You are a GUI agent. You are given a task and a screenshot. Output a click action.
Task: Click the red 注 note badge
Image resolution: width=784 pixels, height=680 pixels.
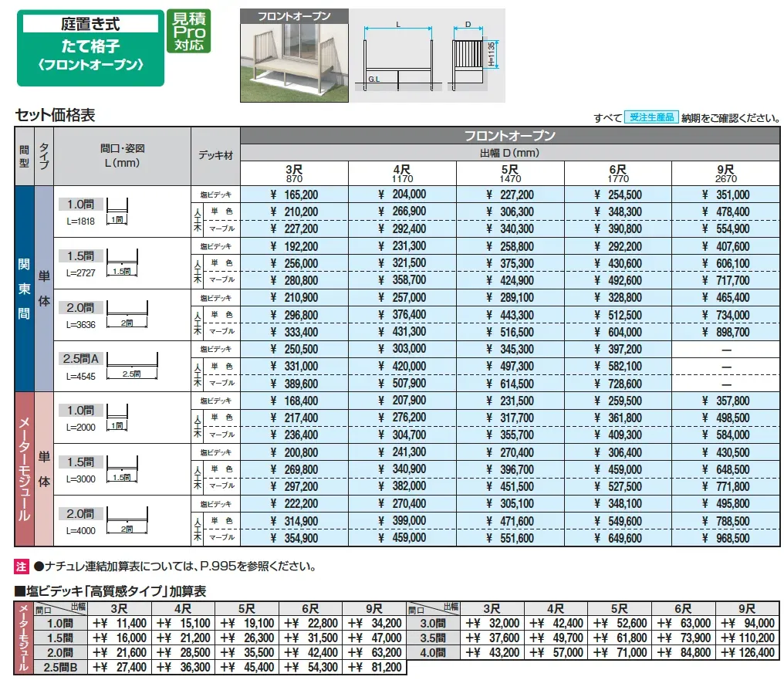point(21,567)
